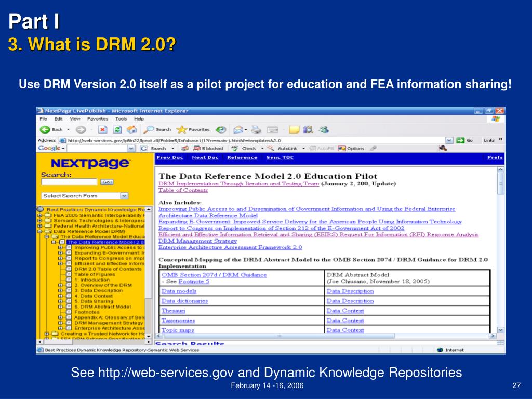Click the AutoFill icon in Google toolbar
Viewport: 532px width, 399px height.
coord(313,148)
